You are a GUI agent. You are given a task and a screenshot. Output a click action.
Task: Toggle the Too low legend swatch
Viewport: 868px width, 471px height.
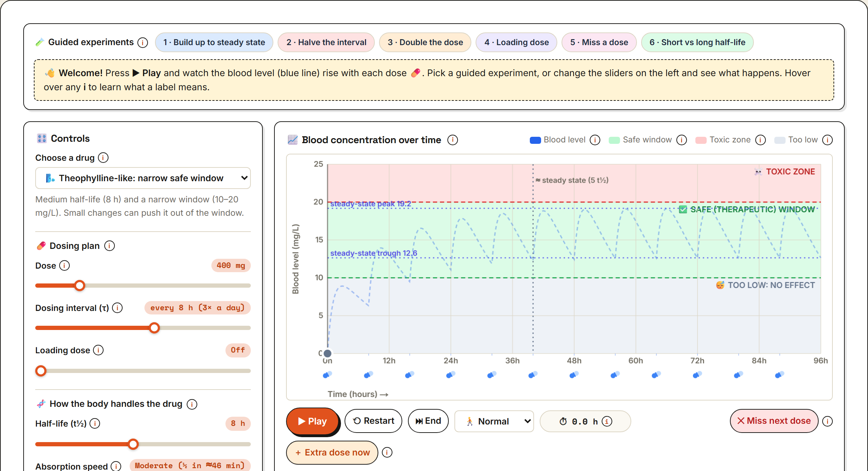[x=780, y=140]
